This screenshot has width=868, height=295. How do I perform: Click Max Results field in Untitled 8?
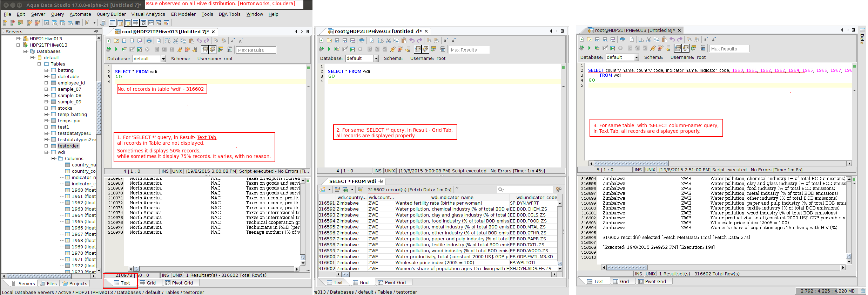tap(729, 49)
